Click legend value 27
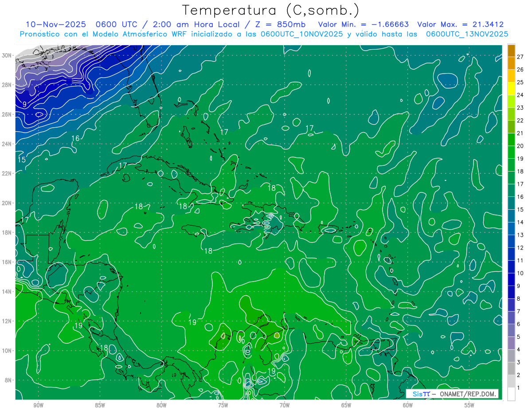 (520, 56)
